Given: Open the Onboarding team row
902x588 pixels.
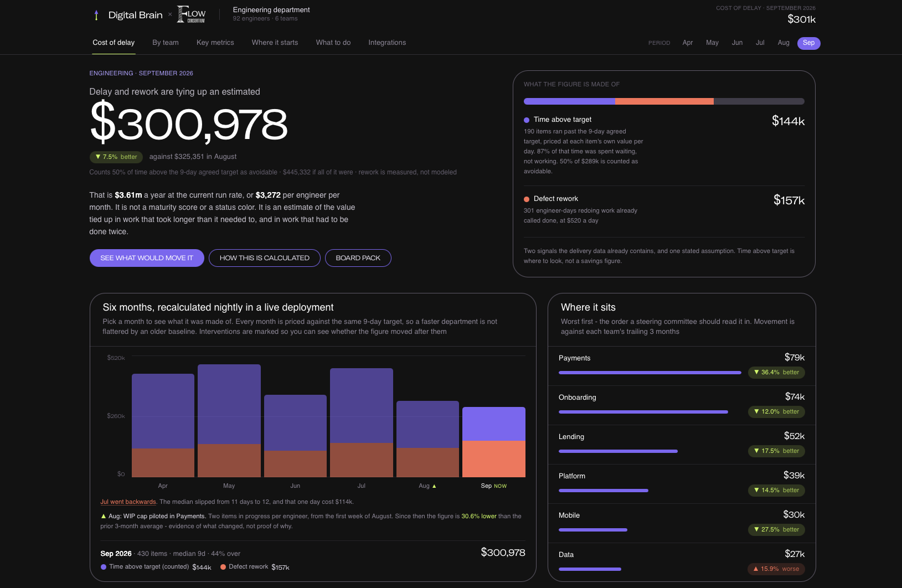Looking at the screenshot, I should (682, 405).
